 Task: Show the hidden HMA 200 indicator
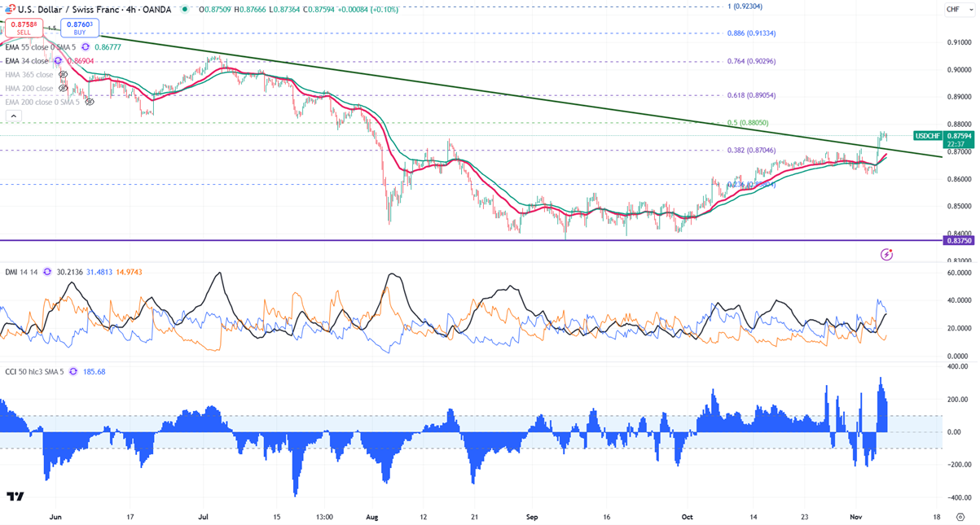tap(63, 88)
